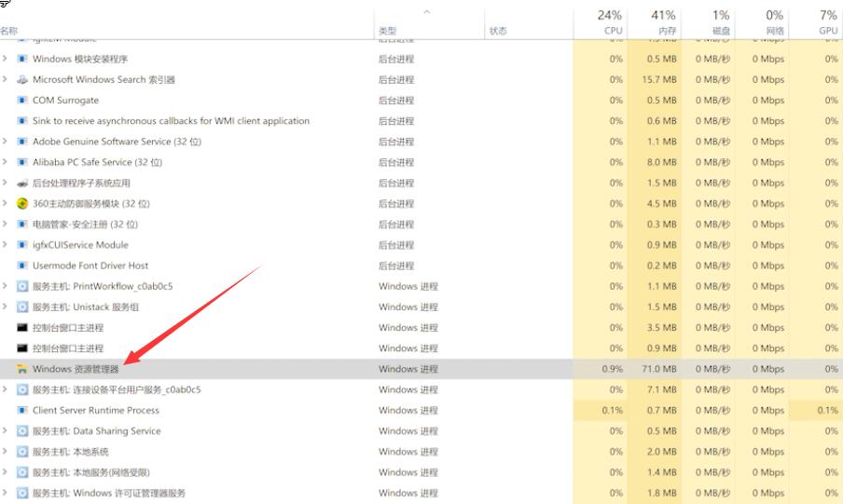843x504 pixels.
Task: Click the 本地服务(网络受限) service host icon
Action: coord(22,472)
